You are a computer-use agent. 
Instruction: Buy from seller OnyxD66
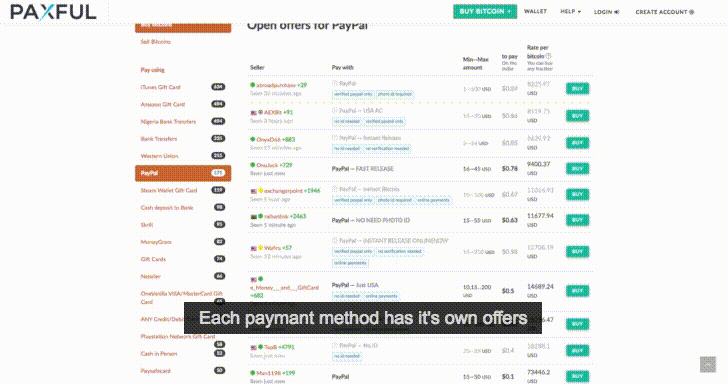(577, 143)
